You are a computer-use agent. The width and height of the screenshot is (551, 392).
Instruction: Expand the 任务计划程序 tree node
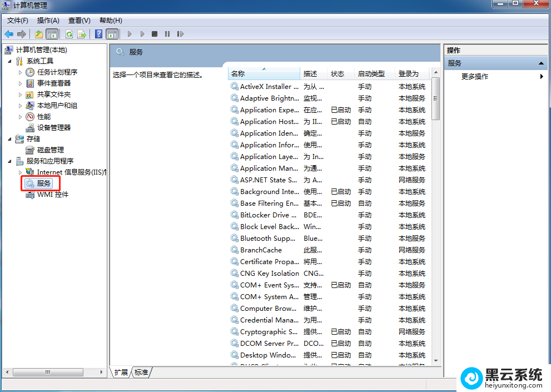tap(21, 72)
